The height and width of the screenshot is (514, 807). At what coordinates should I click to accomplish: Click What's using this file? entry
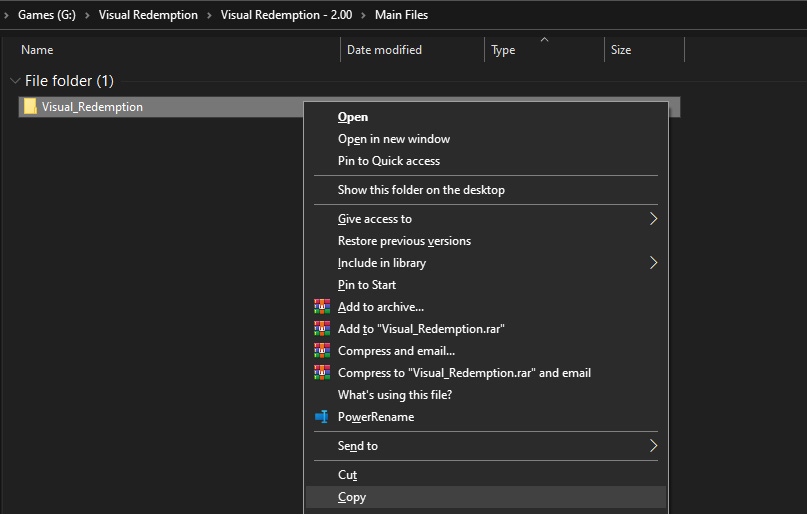point(394,395)
